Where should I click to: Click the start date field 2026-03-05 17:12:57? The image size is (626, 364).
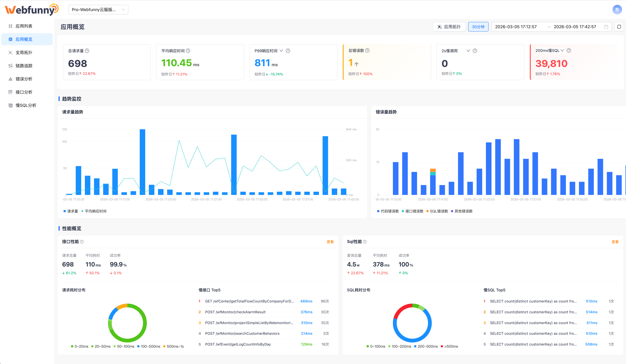click(516, 27)
